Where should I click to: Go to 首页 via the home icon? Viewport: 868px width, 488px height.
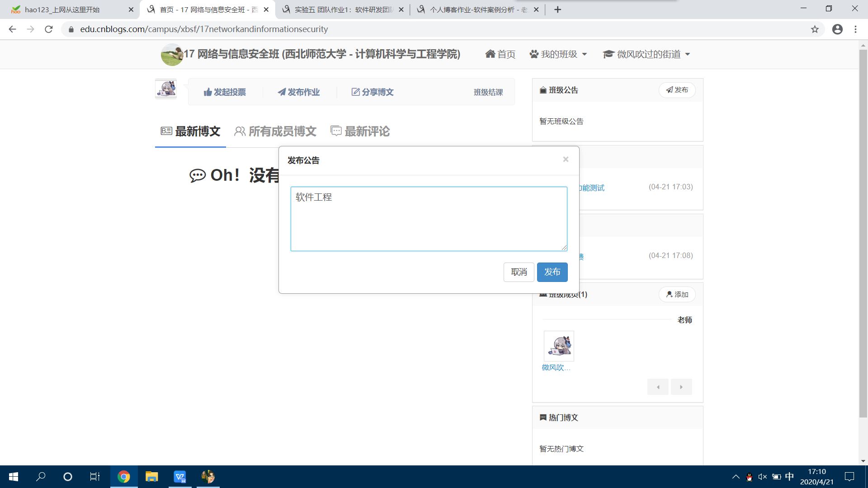(491, 54)
